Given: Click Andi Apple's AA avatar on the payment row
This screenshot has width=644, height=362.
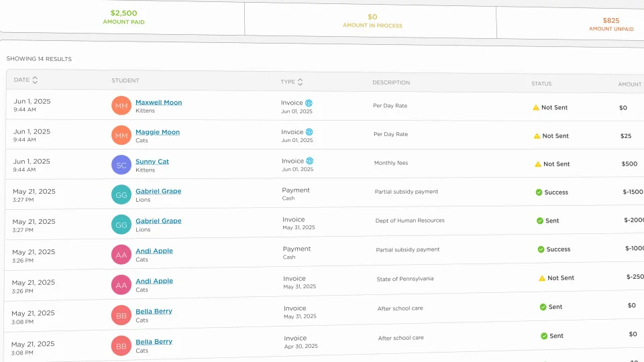Looking at the screenshot, I should coord(121,255).
